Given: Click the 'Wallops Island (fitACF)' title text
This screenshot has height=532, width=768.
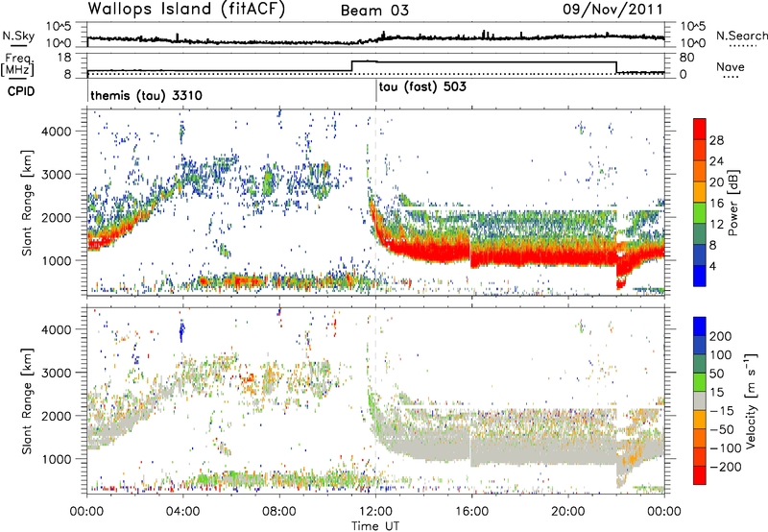Looking at the screenshot, I should 186,9.
